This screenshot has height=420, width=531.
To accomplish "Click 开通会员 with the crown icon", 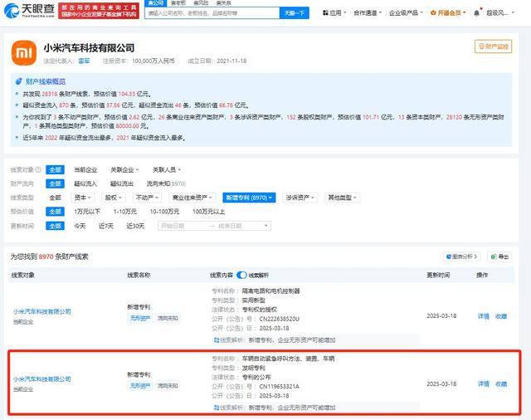I will (x=448, y=13).
